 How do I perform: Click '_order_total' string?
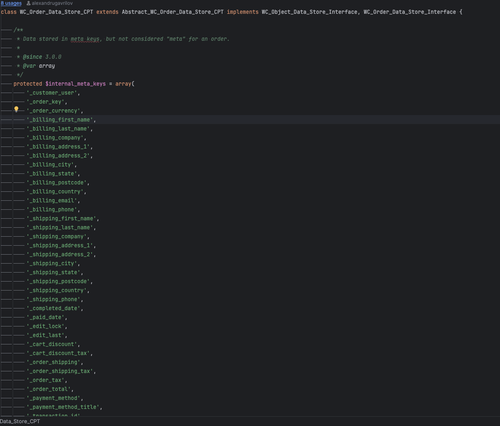(49, 390)
